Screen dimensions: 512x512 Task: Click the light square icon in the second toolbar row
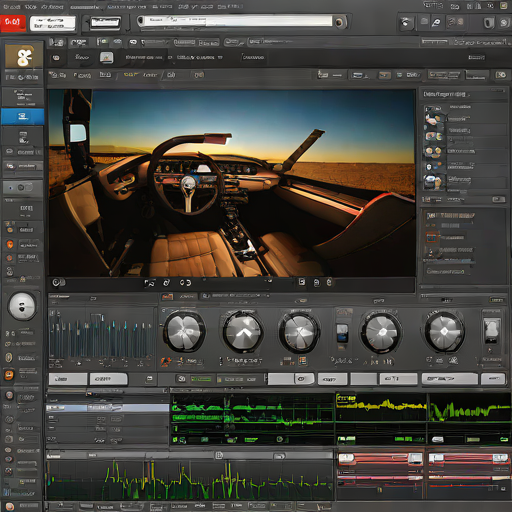coord(107,57)
